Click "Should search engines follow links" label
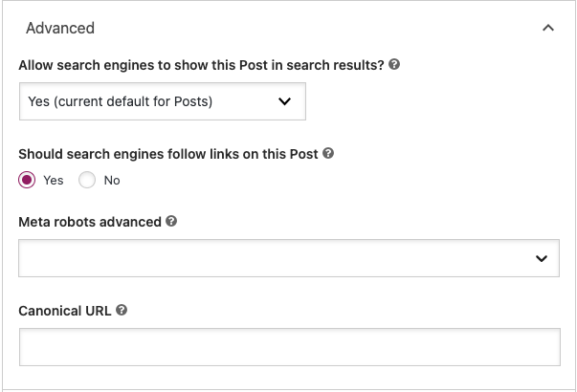The height and width of the screenshot is (392, 577). click(168, 153)
